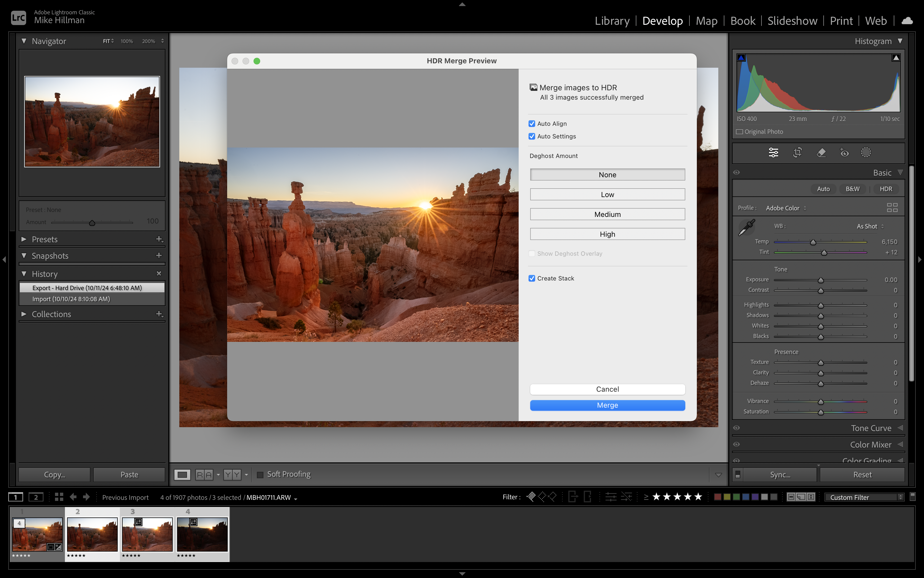The image size is (924, 578).
Task: Filter by flagged status icon
Action: click(x=531, y=497)
